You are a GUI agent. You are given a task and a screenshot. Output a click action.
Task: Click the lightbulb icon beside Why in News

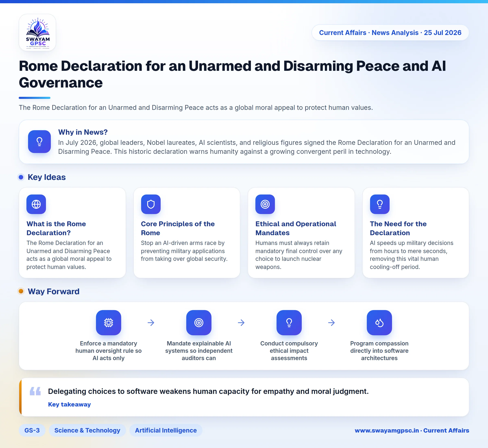point(39,142)
